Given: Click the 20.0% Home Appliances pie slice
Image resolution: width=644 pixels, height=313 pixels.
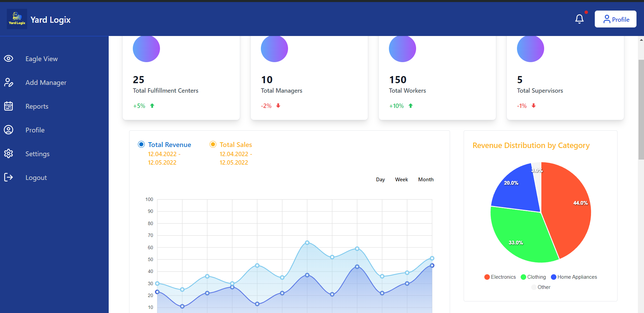Looking at the screenshot, I should click(518, 190).
